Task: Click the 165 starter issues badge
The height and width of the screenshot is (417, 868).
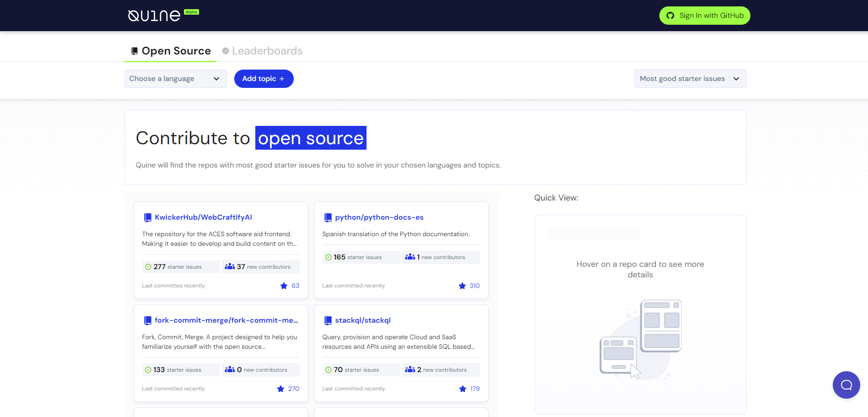Action: coord(361,257)
